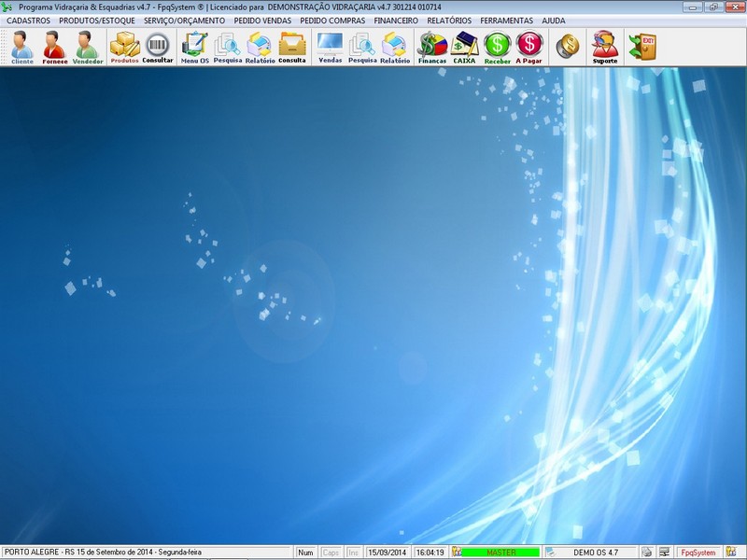
Task: Click the Exit door icon
Action: (642, 46)
